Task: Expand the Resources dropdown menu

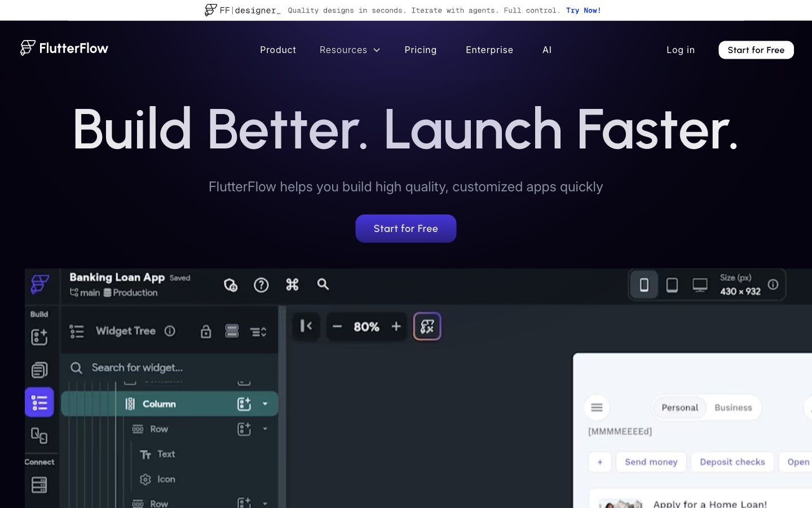Action: (x=350, y=50)
